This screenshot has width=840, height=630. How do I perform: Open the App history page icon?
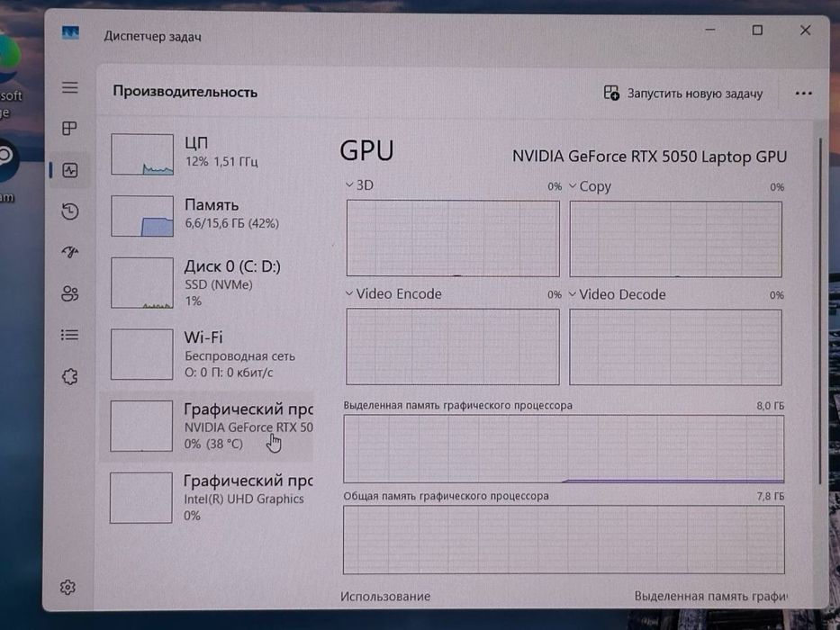click(69, 211)
